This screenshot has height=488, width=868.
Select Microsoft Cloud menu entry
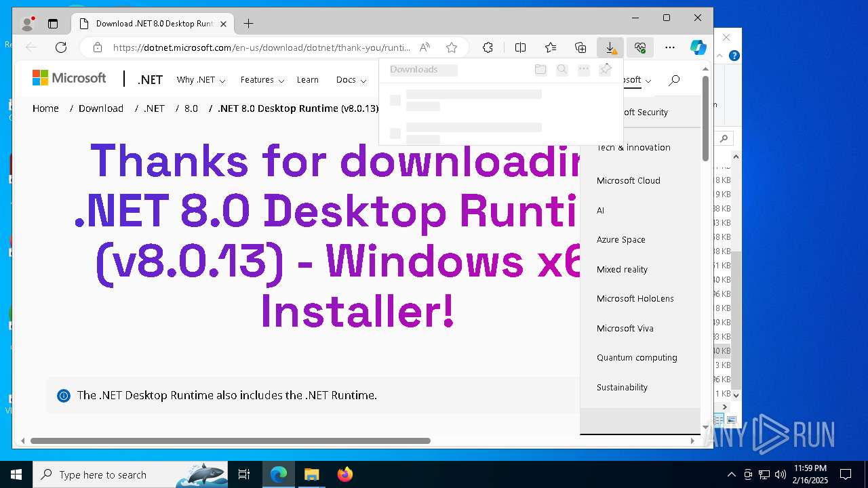(628, 180)
